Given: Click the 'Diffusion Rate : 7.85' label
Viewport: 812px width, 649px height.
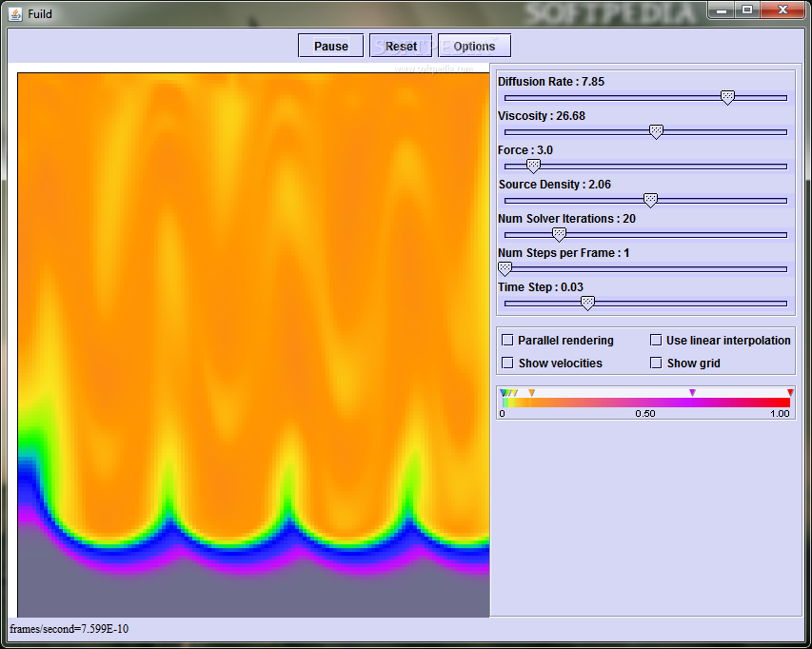Looking at the screenshot, I should 551,82.
